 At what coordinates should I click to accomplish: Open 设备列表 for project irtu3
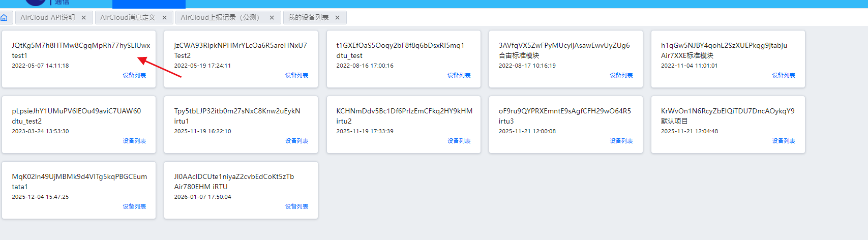pos(621,141)
